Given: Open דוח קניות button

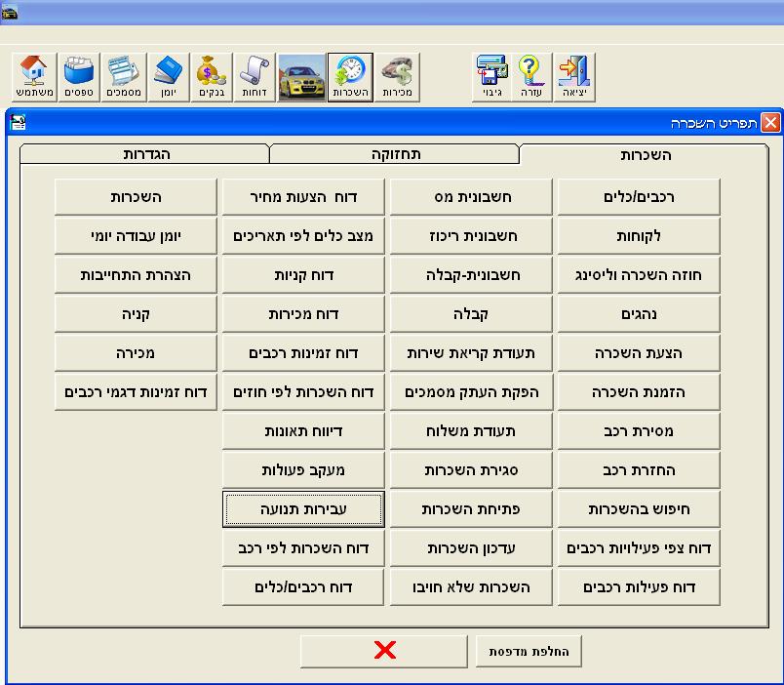Looking at the screenshot, I should pyautogui.click(x=303, y=275).
